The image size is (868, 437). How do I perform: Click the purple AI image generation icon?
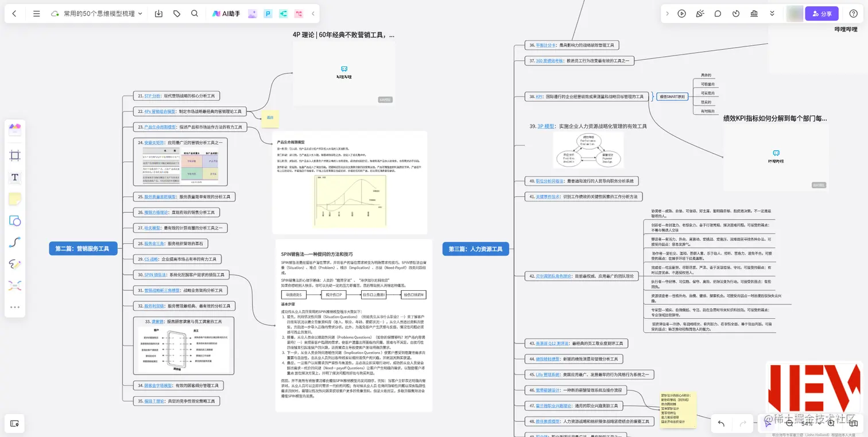pyautogui.click(x=252, y=13)
